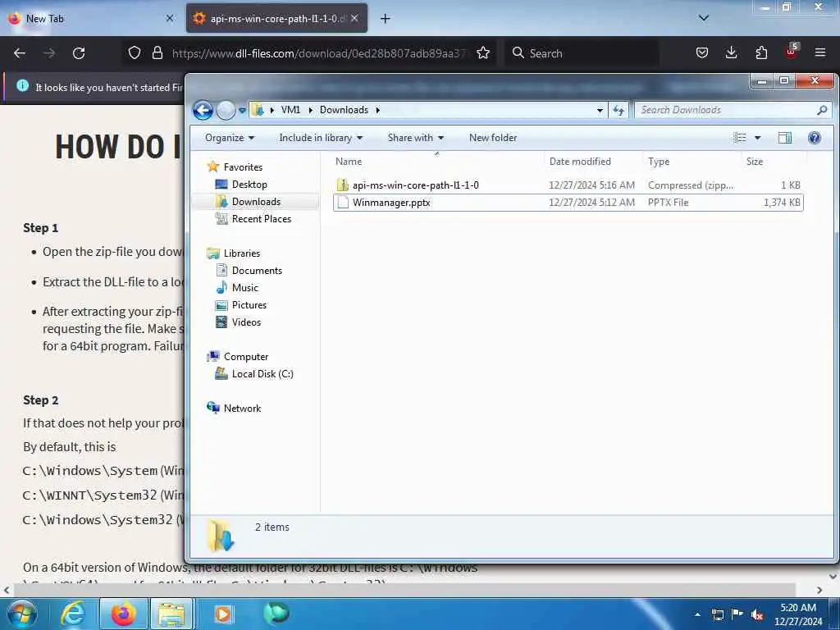Screen dimensions: 840x630
Task: Open the Organize menu
Action: click(x=230, y=138)
